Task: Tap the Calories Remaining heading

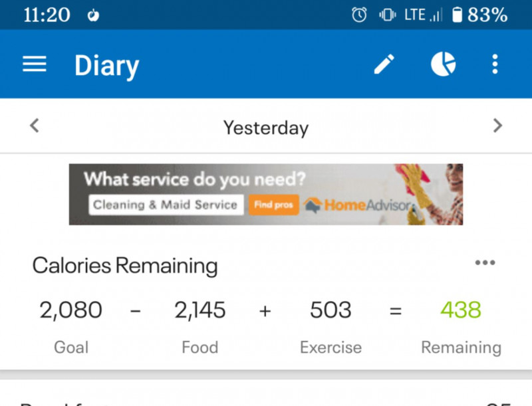Action: coord(125,266)
